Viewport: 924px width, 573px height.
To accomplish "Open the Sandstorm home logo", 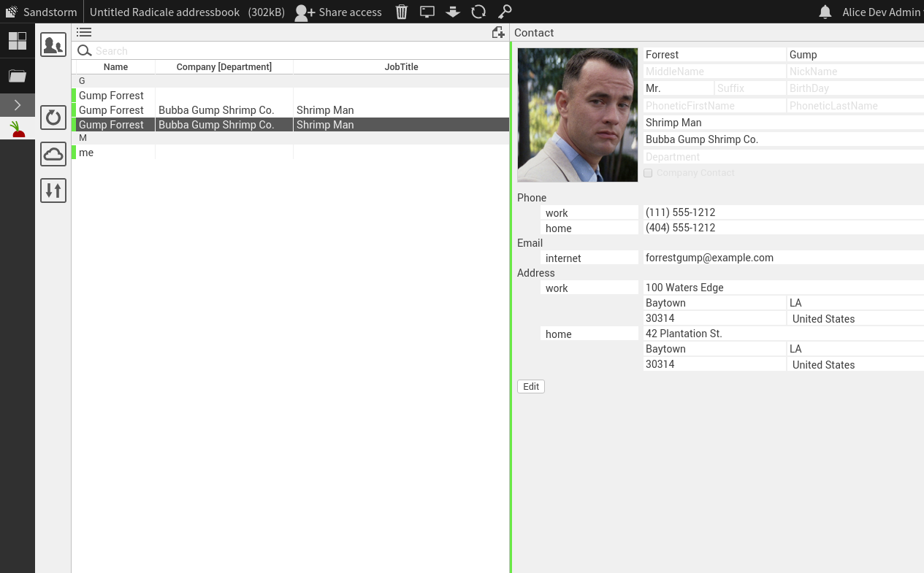I will [x=11, y=12].
